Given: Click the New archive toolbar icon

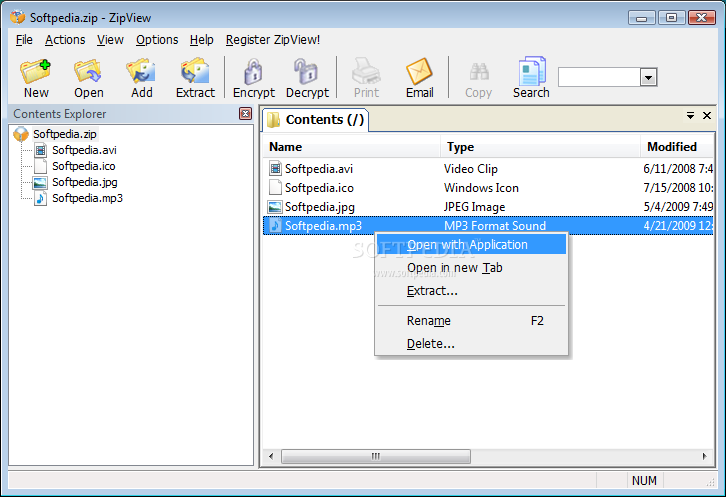Looking at the screenshot, I should (36, 71).
